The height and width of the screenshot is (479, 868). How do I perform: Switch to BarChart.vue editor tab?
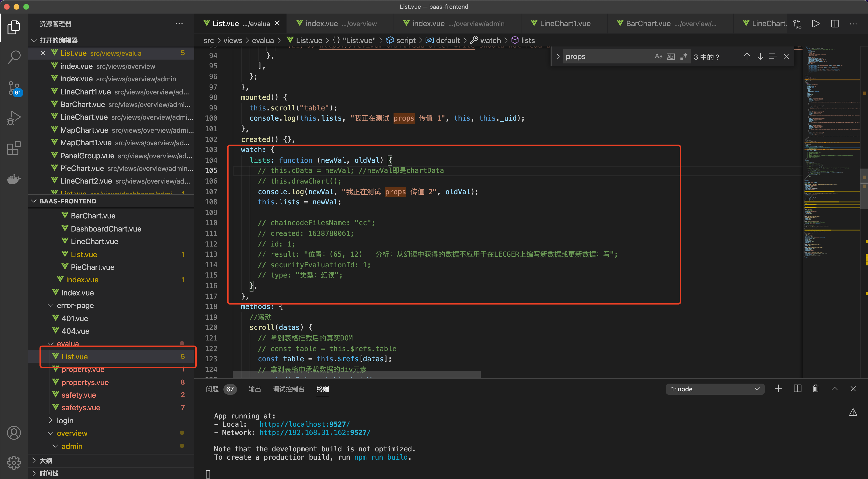click(648, 23)
